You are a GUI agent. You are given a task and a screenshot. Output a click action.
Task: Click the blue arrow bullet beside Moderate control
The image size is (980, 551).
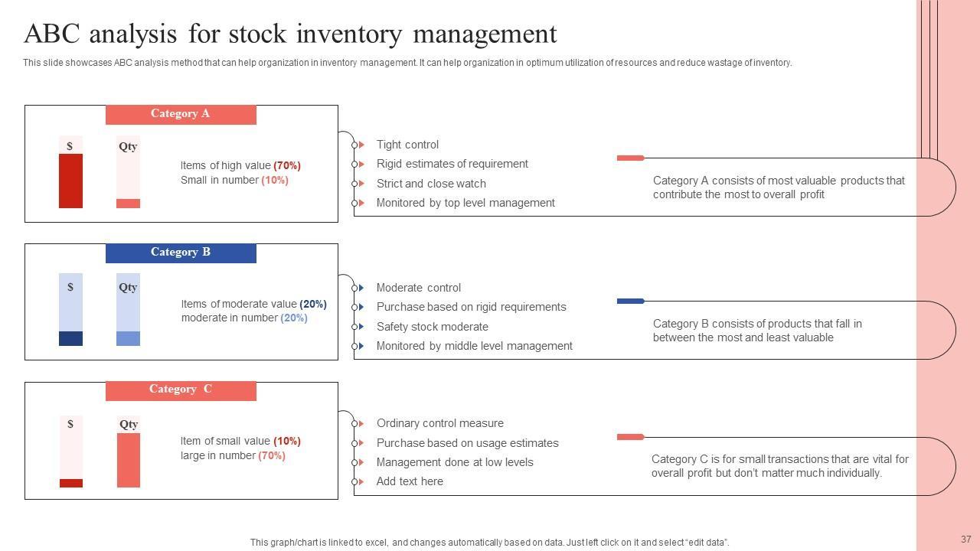[x=361, y=288]
